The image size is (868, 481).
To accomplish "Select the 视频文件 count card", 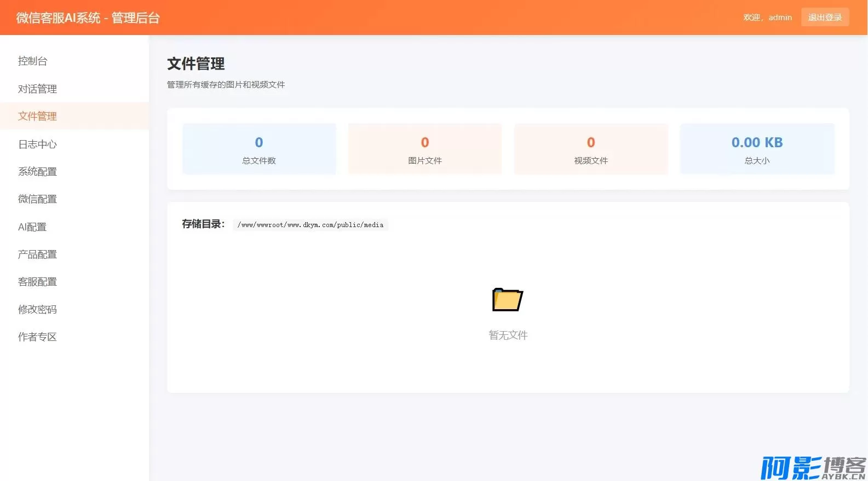I will pyautogui.click(x=591, y=149).
